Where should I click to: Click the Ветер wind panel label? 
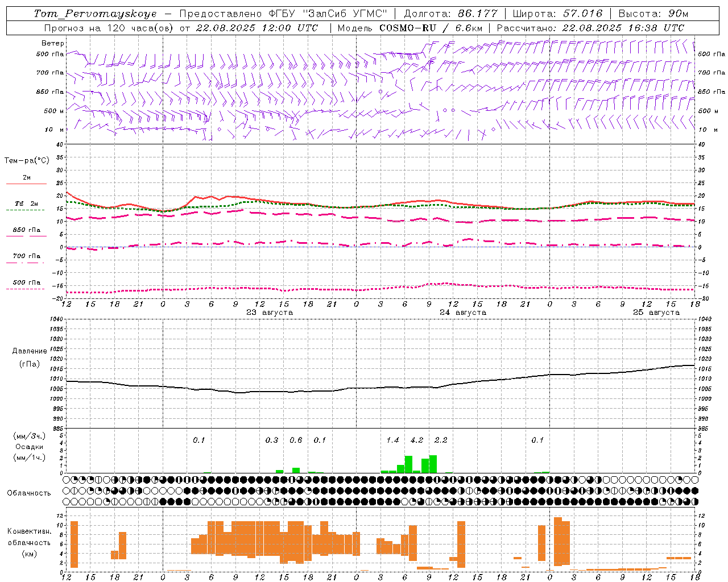point(53,43)
